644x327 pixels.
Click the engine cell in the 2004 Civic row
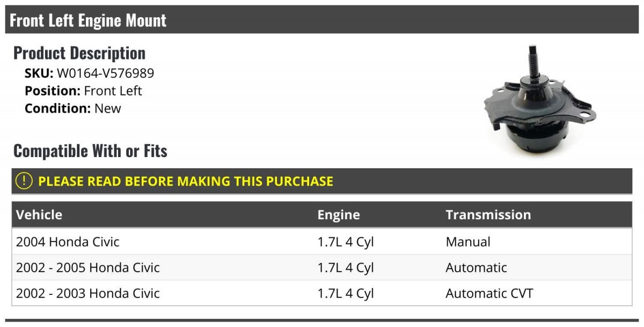click(346, 242)
